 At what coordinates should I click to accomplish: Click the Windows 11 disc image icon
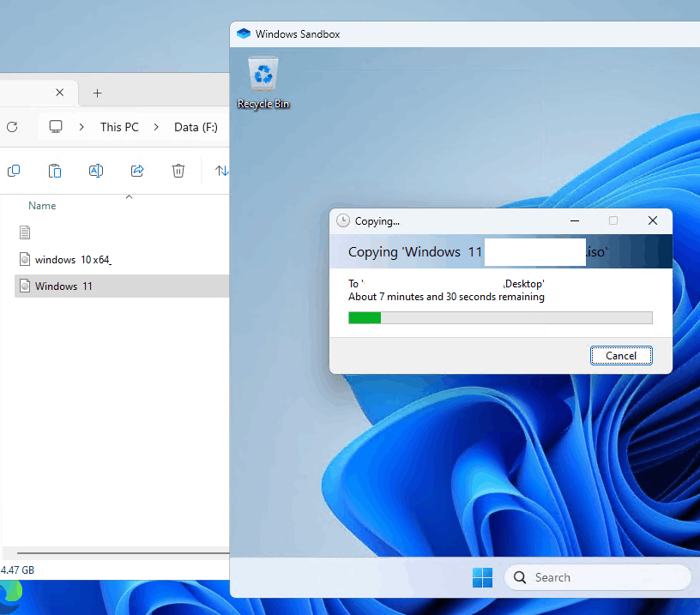(25, 286)
